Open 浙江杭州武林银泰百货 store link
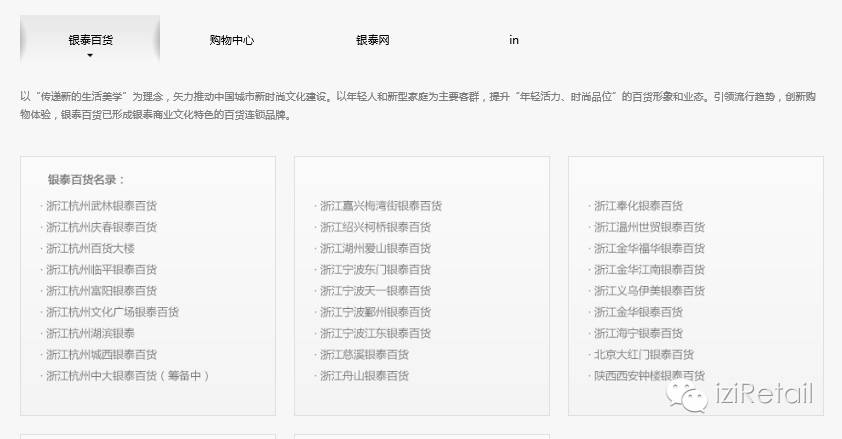Screen dimensions: 842x439 (101, 206)
